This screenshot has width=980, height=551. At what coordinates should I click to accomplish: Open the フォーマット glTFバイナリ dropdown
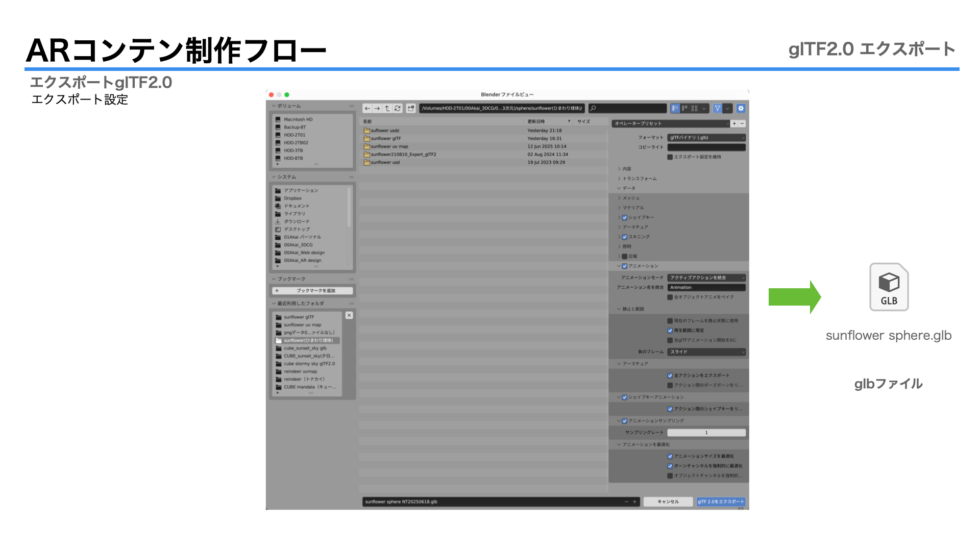pyautogui.click(x=706, y=138)
